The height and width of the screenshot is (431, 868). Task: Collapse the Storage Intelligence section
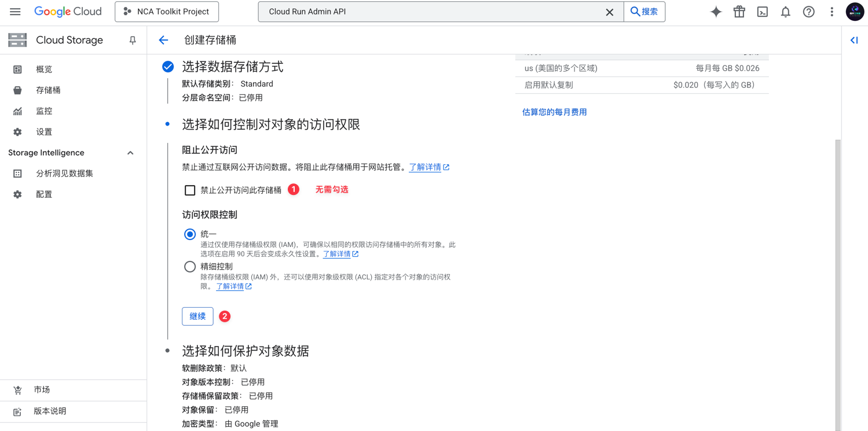pyautogui.click(x=130, y=153)
